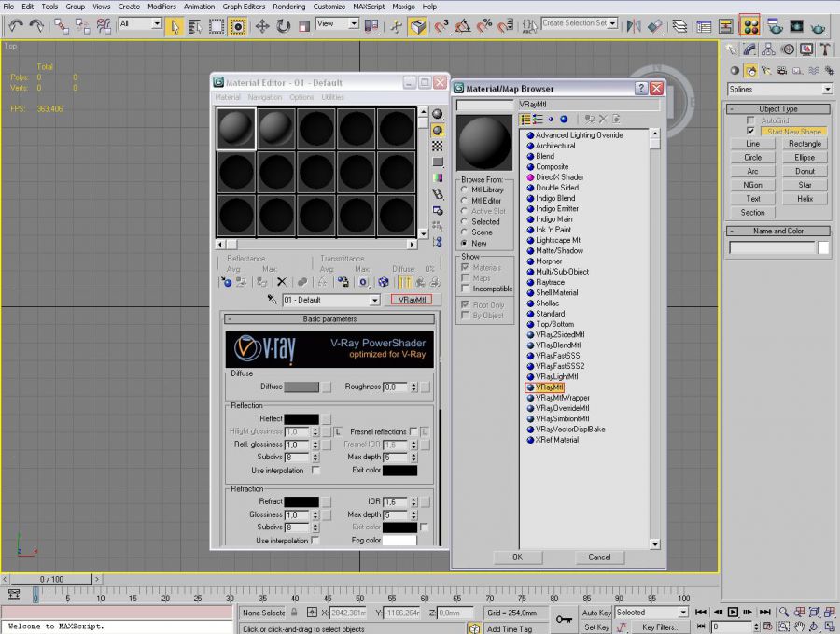The image size is (840, 634).
Task: Click Reset Map/Mtl X icon in Material Editor
Action: point(281,282)
